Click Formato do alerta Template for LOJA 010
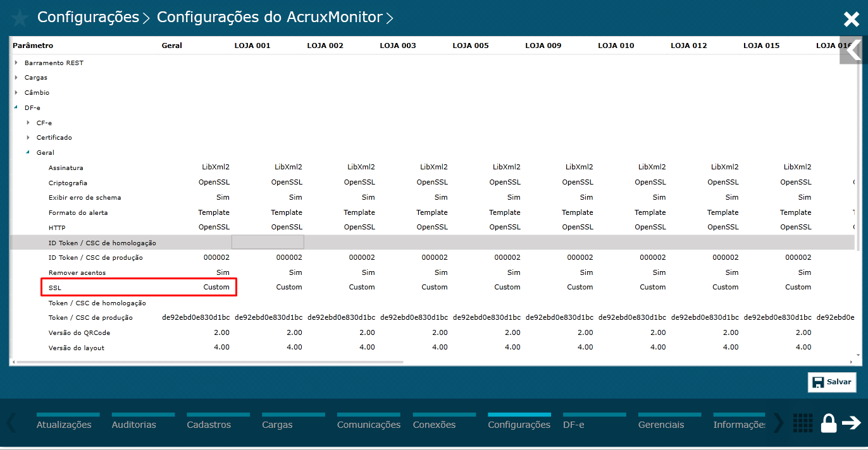 tap(650, 212)
